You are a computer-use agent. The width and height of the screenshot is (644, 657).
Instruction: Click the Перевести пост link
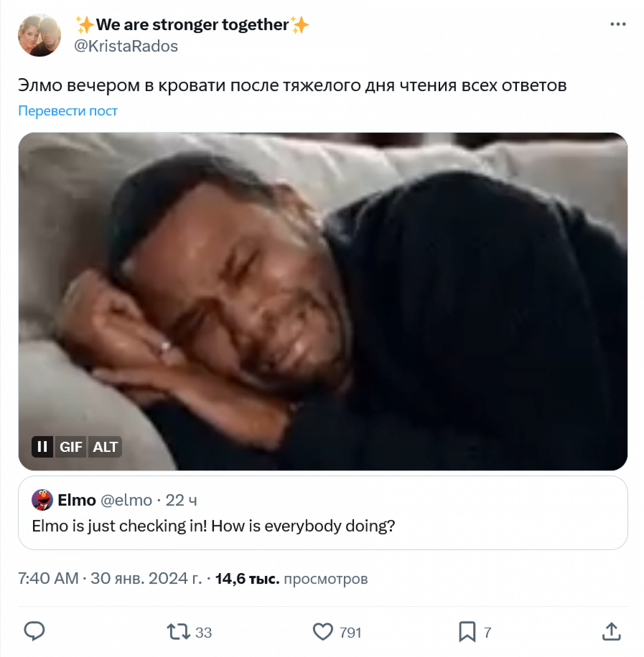tap(68, 111)
